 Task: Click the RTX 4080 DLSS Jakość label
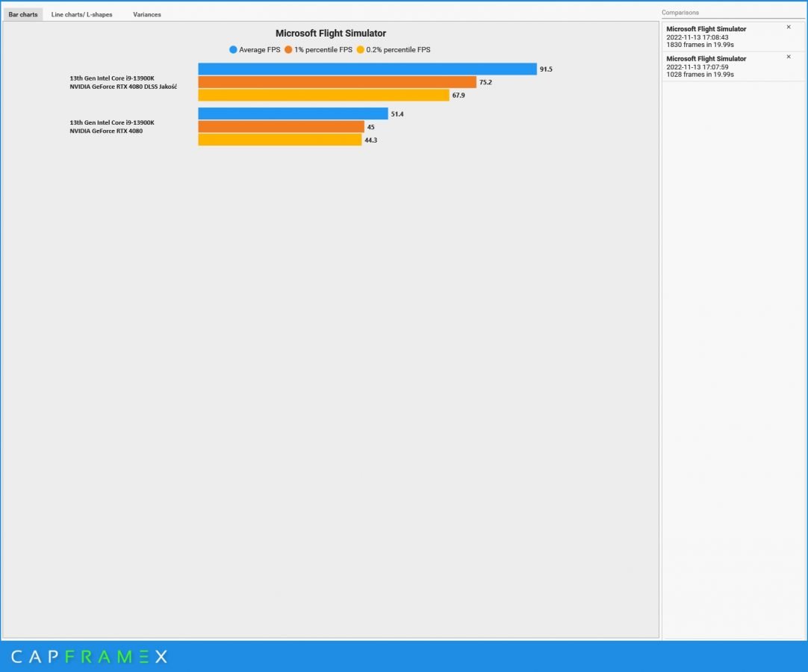coord(123,87)
